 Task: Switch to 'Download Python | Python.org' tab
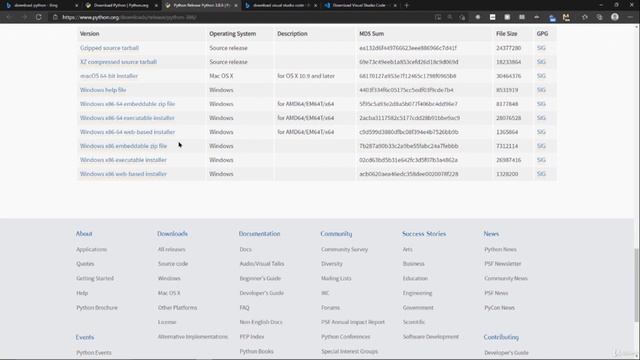pos(121,5)
